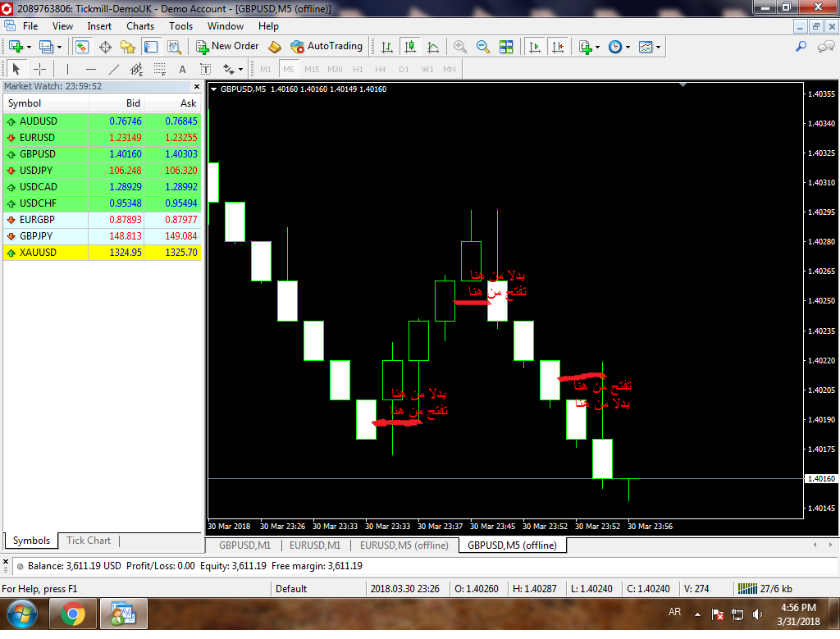Open the Strategy Tester panel icon

[x=173, y=47]
